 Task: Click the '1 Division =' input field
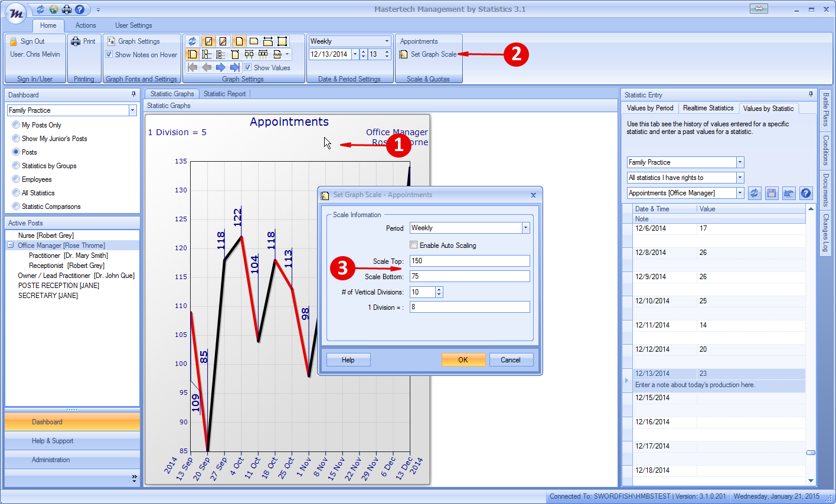pyautogui.click(x=470, y=307)
